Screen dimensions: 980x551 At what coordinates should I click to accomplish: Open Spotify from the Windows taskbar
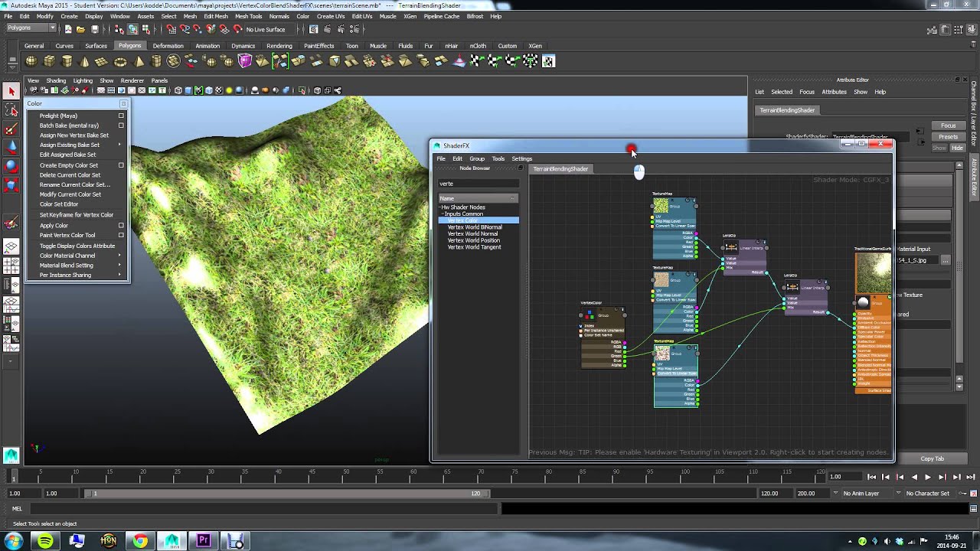tap(45, 541)
